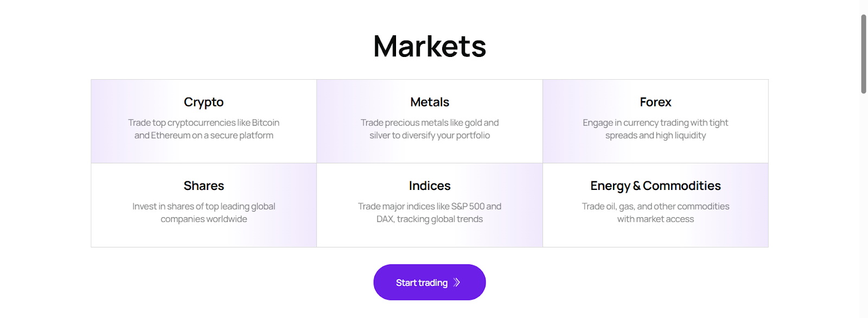Click 'silver to diversify your portfolio' line

pyautogui.click(x=430, y=136)
